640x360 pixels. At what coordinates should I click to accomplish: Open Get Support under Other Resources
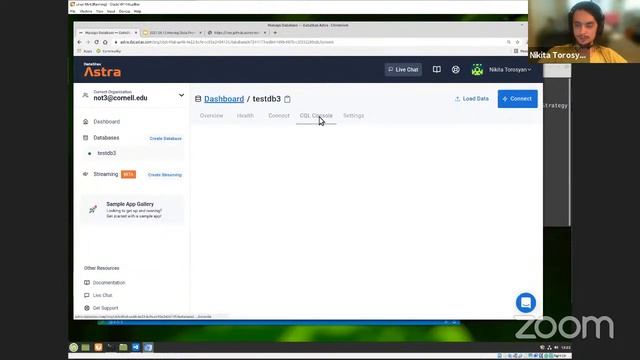pyautogui.click(x=105, y=308)
